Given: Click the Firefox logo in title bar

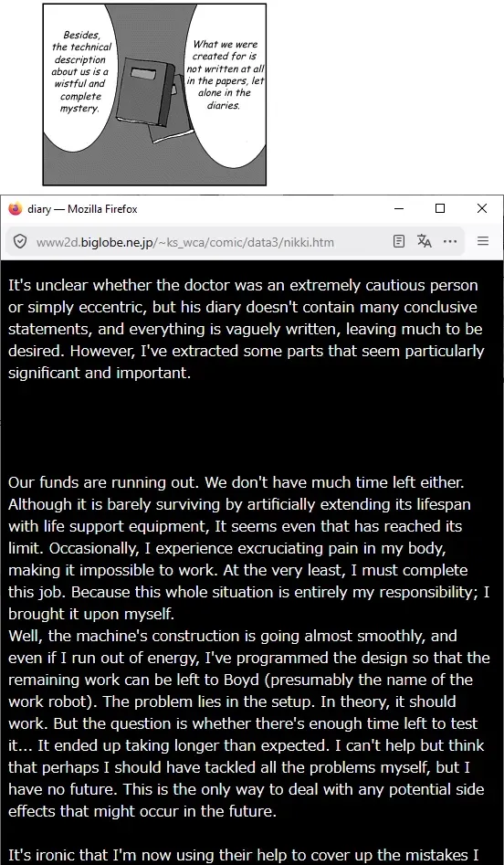Looking at the screenshot, I should [15, 208].
